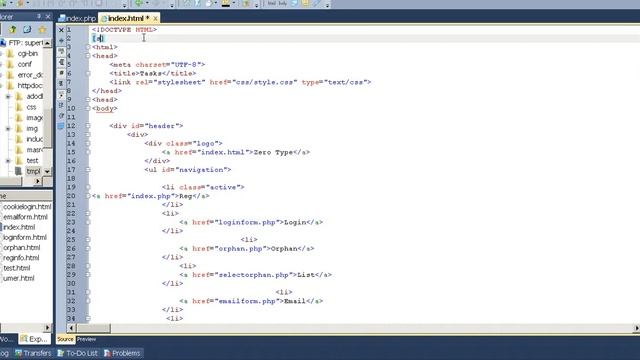Click editor horizontal scroll left arrow
The image size is (640, 360).
(71, 328)
